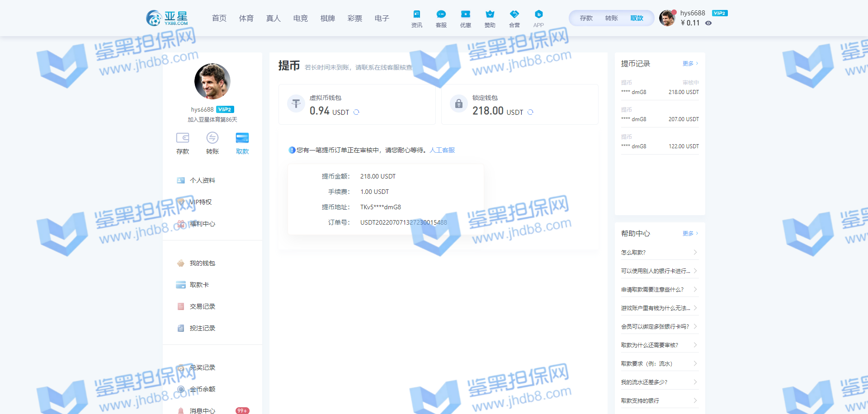Expand 怎么取款? help question
This screenshot has height=414, width=868.
pyautogui.click(x=660, y=252)
